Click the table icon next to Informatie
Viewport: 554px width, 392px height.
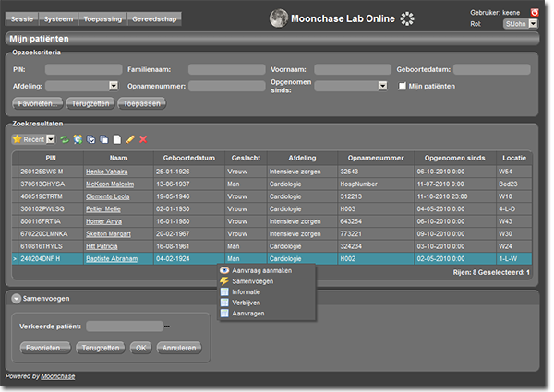pos(224,291)
